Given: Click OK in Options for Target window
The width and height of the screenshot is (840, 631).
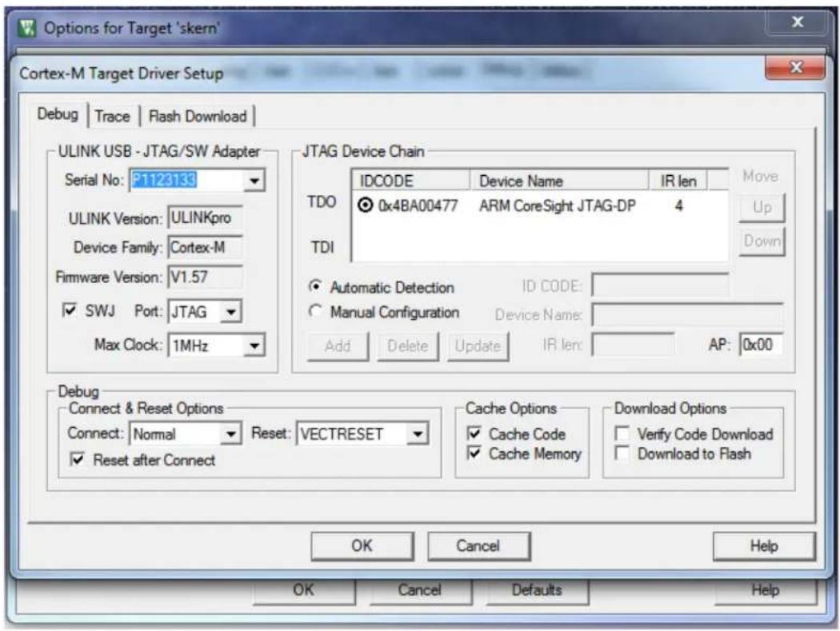Looking at the screenshot, I should click(304, 590).
